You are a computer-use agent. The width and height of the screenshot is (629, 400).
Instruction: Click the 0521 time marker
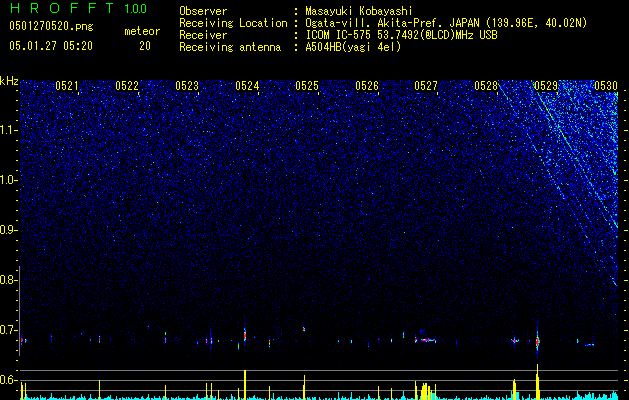pyautogui.click(x=67, y=86)
